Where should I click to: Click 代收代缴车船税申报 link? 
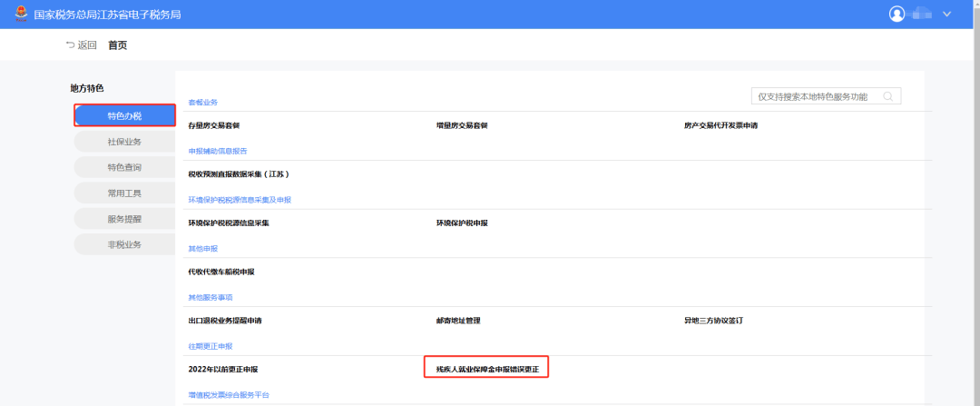click(x=221, y=272)
